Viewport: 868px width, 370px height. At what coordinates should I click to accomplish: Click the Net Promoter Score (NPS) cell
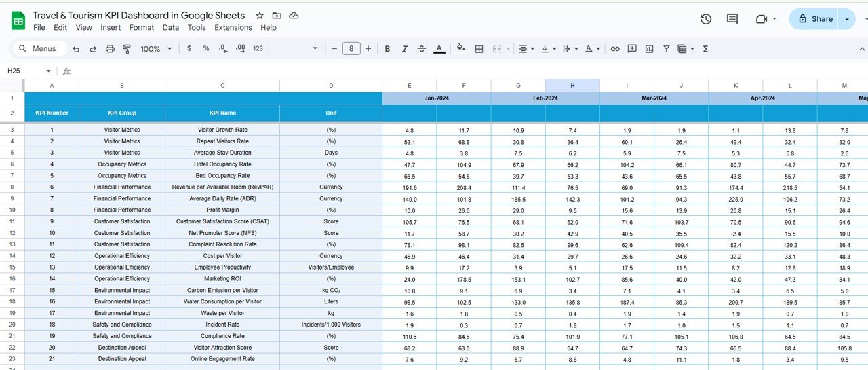[222, 233]
